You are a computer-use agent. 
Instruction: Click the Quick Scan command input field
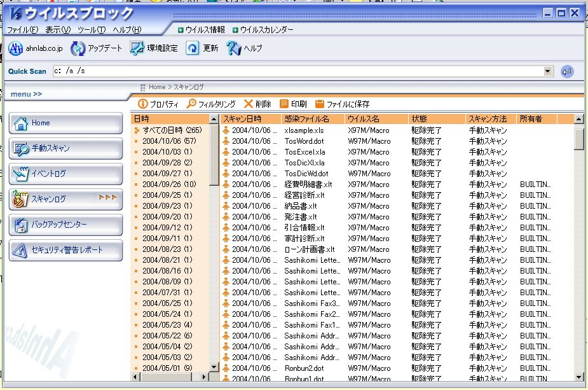298,71
